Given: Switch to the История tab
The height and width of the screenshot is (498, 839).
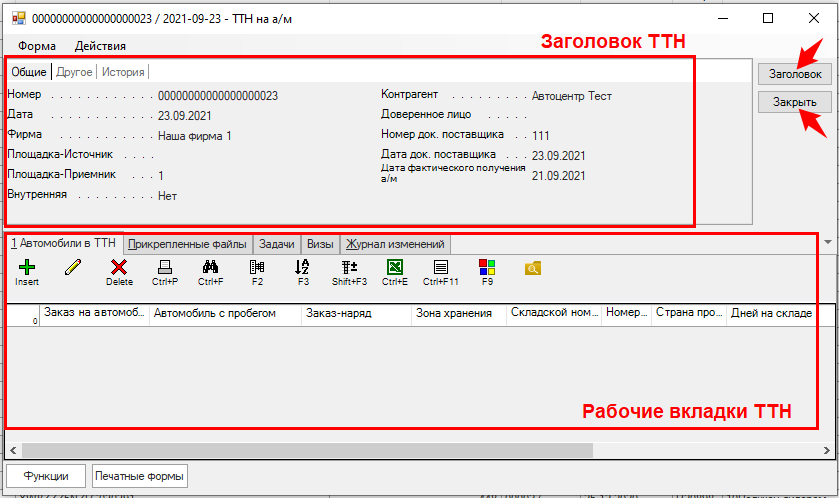Looking at the screenshot, I should tap(123, 72).
